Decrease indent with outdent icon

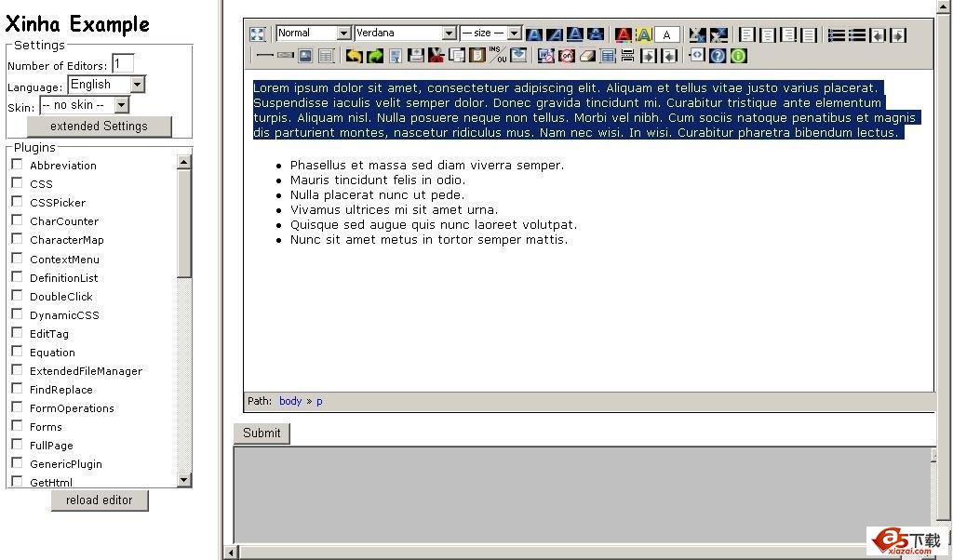pos(878,35)
